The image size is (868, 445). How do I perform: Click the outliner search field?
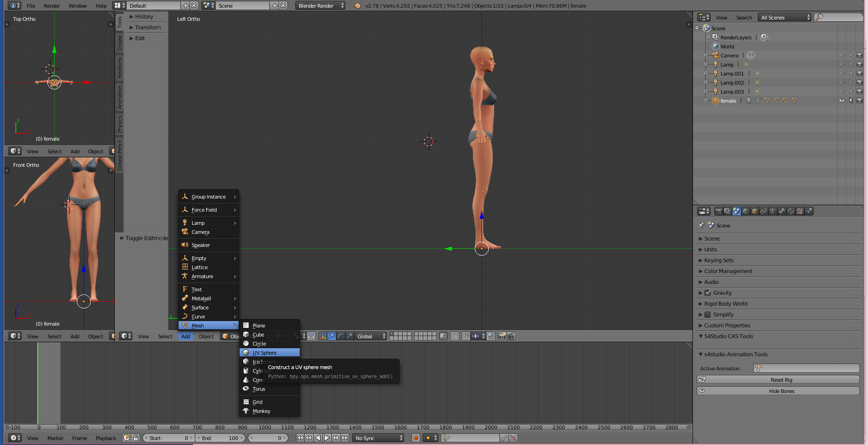click(x=841, y=17)
